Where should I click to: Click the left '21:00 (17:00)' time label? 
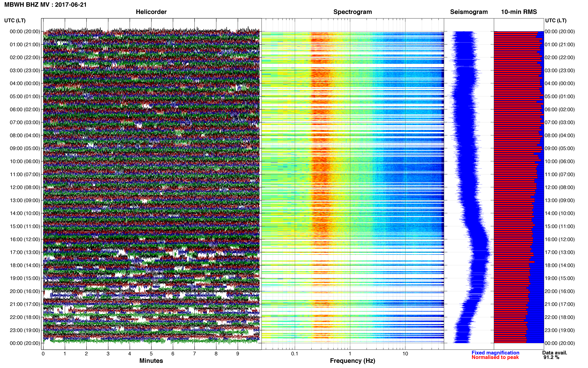pos(25,304)
